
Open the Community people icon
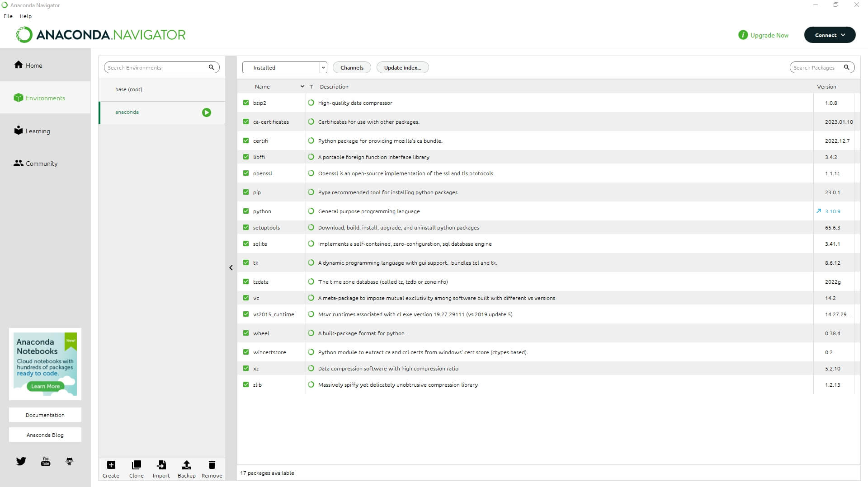tap(18, 163)
